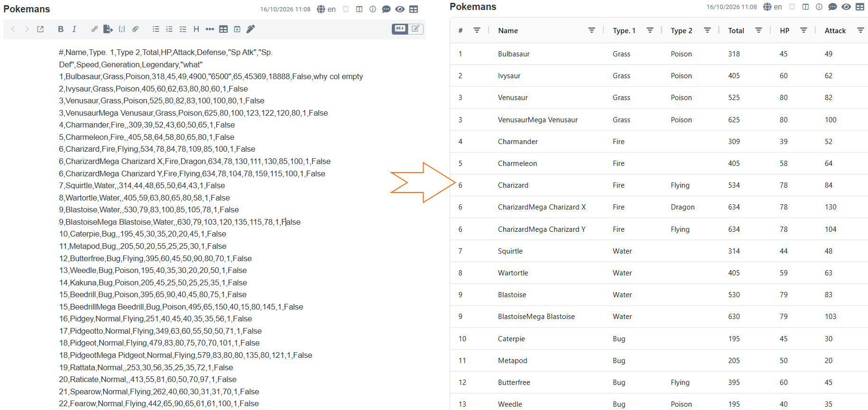Select the Bulbasaur name cell
This screenshot has width=868, height=410.
pos(514,54)
